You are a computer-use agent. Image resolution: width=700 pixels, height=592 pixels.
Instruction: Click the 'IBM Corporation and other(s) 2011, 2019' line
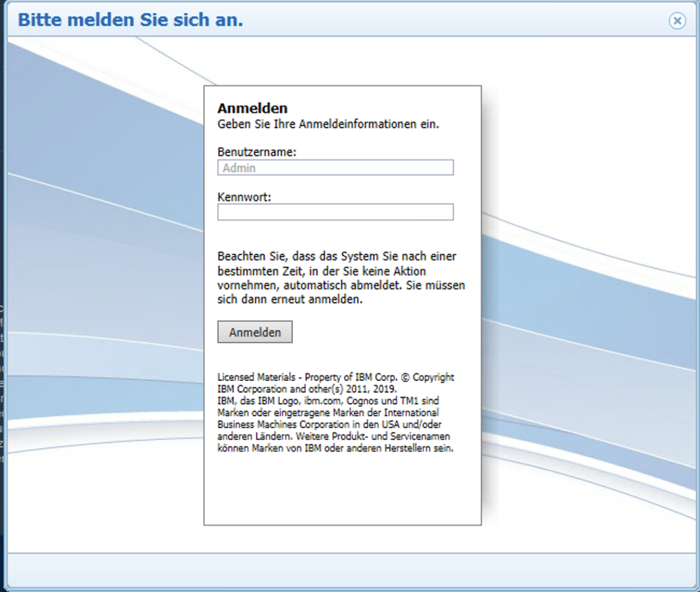click(x=307, y=389)
